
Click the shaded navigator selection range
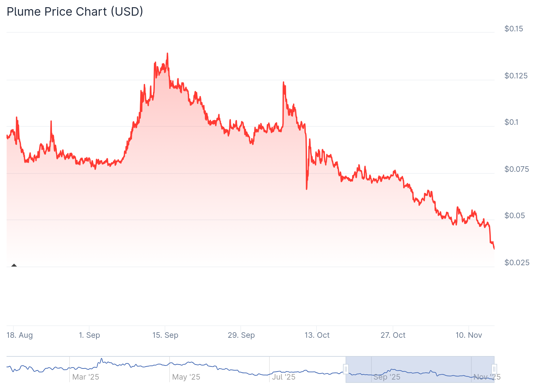[x=420, y=369]
